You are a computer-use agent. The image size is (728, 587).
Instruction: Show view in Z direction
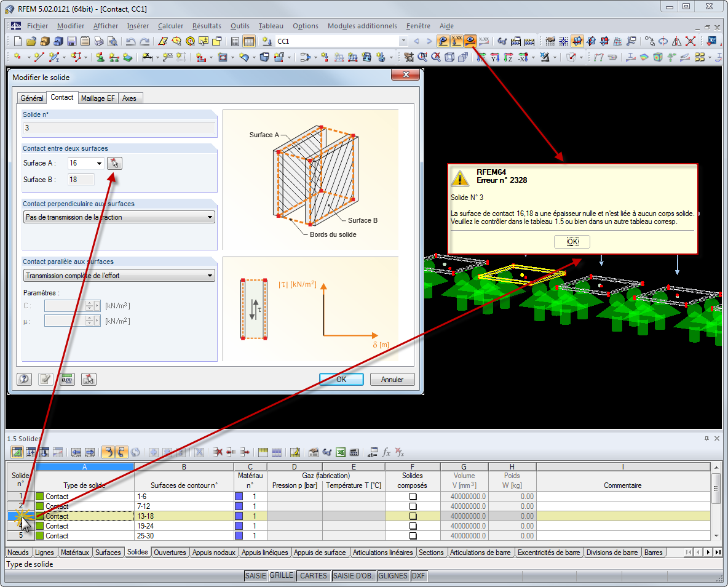pyautogui.click(x=508, y=57)
